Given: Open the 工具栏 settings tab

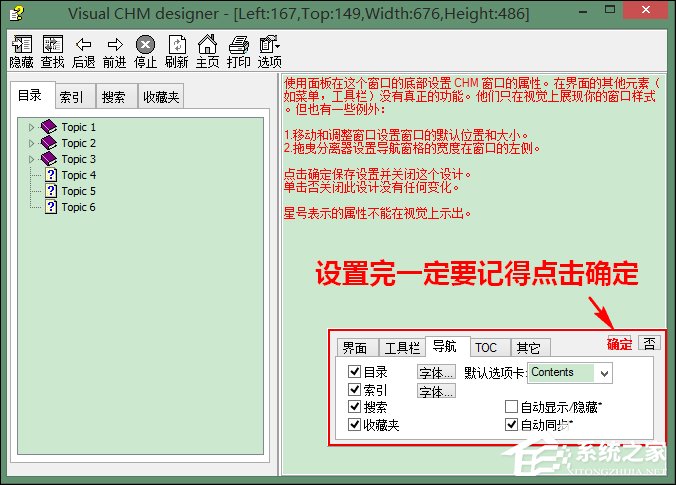Looking at the screenshot, I should 402,347.
